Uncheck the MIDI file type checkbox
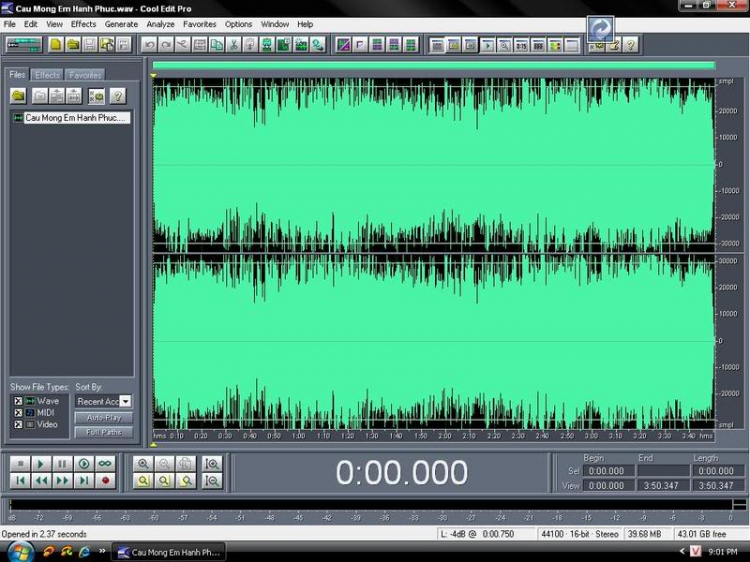 [18, 412]
